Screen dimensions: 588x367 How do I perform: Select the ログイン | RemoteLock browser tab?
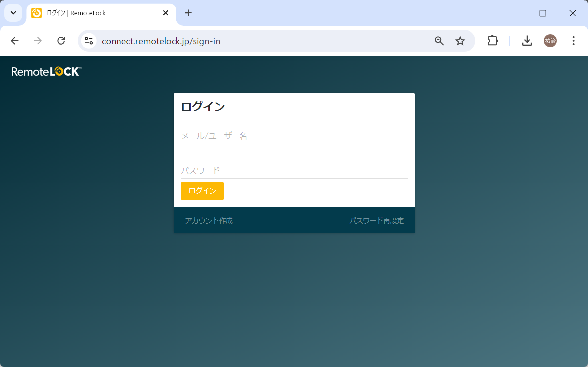(99, 13)
